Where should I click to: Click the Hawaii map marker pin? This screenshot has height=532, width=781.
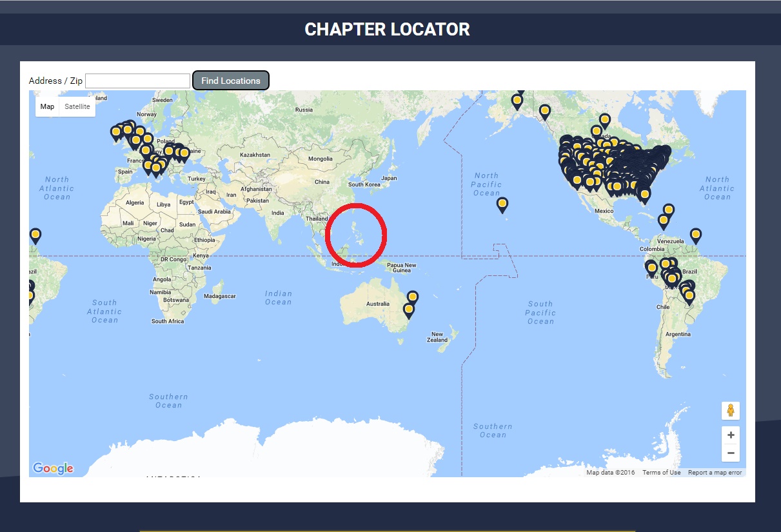(x=502, y=204)
